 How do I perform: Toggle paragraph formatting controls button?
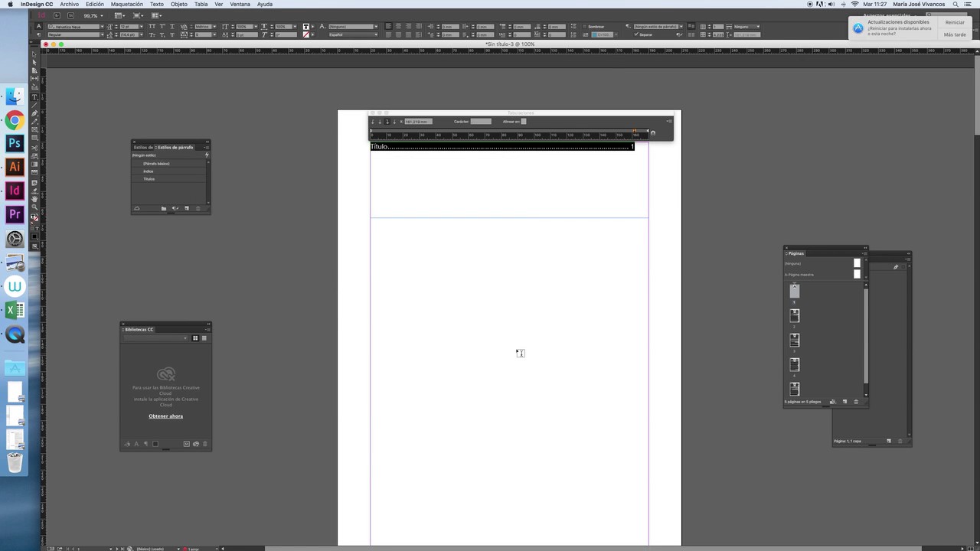39,34
